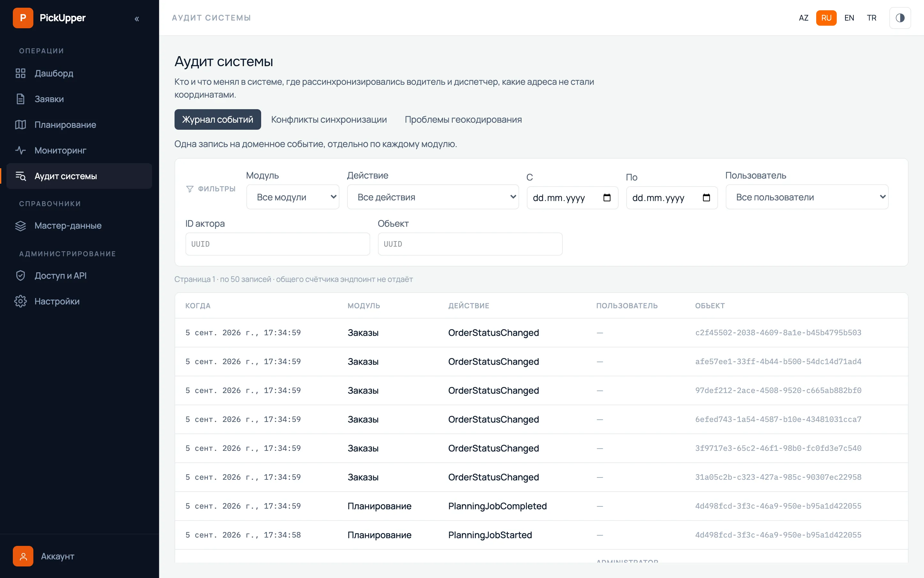Click the ДЕЙСТВИЕ column header

(x=468, y=306)
